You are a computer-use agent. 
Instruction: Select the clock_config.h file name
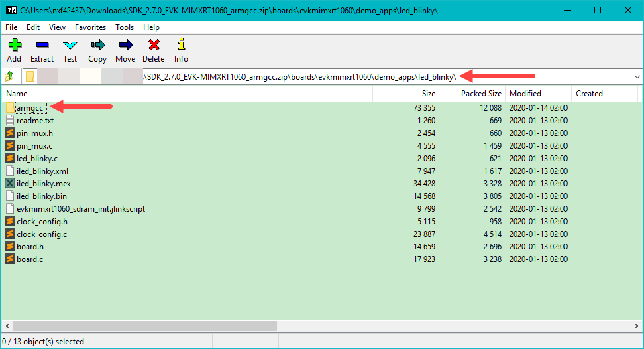tap(42, 222)
